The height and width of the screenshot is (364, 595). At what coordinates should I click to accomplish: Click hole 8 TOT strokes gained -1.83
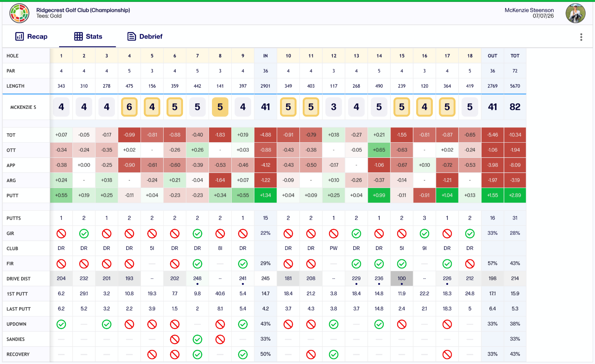(220, 135)
